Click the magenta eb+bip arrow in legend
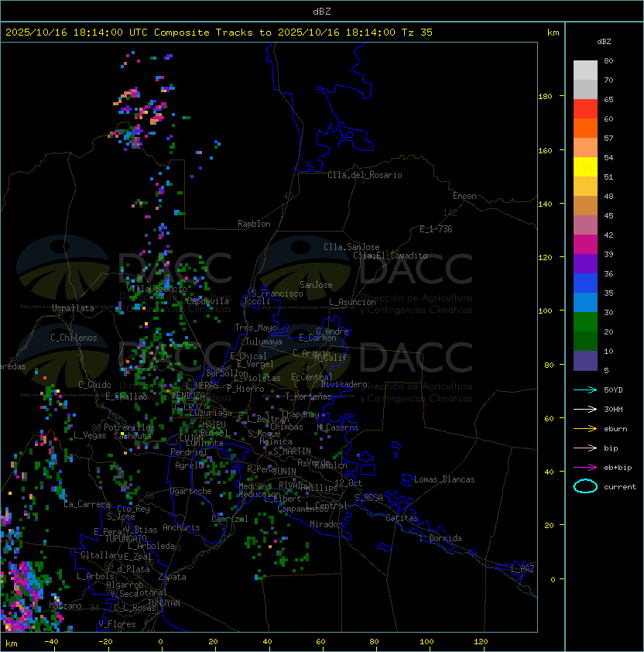Viewport: 644px width, 652px height. tap(585, 468)
